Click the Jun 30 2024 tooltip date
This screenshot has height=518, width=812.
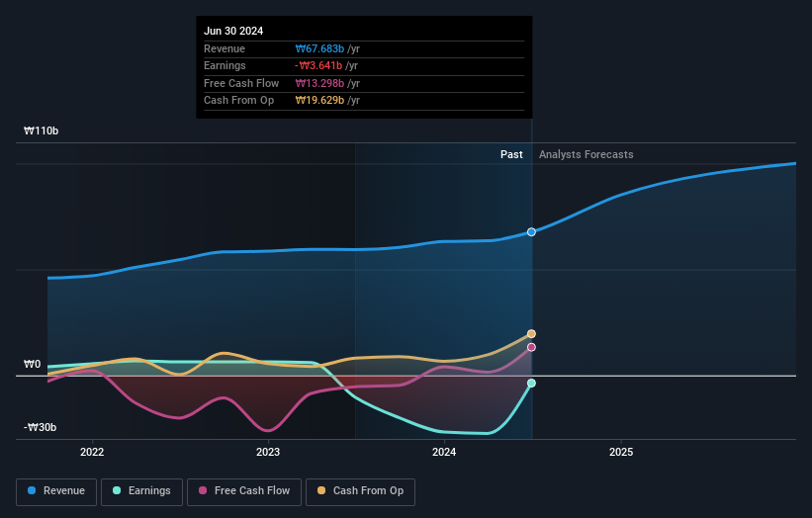click(x=233, y=31)
